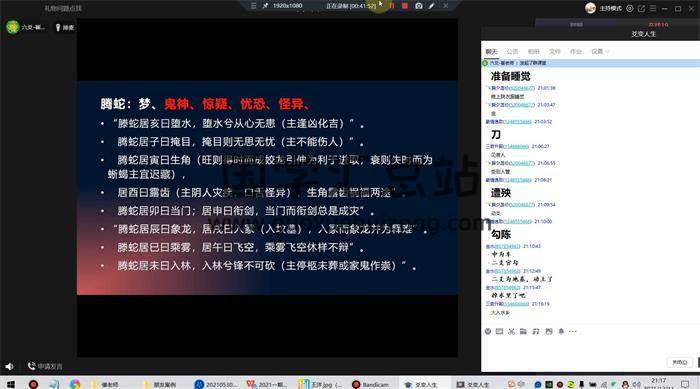
Task: Toggle the bell notification icon in chat
Action: 561,331
